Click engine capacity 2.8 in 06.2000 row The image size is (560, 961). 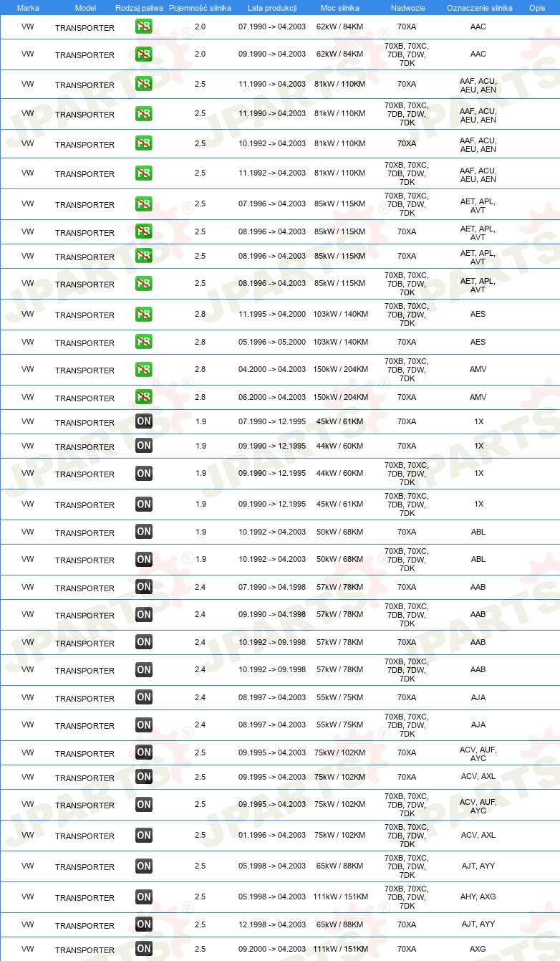click(x=200, y=397)
